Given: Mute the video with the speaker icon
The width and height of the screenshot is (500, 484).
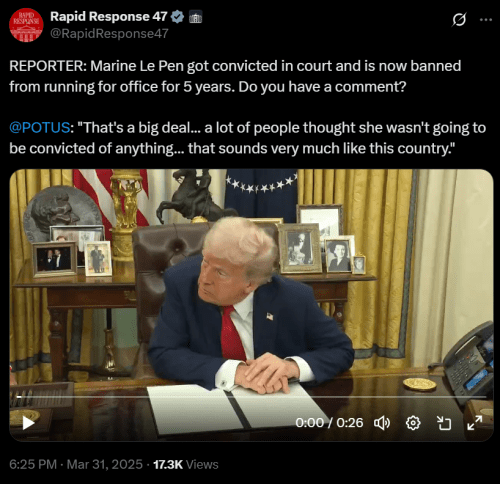Looking at the screenshot, I should pyautogui.click(x=382, y=423).
